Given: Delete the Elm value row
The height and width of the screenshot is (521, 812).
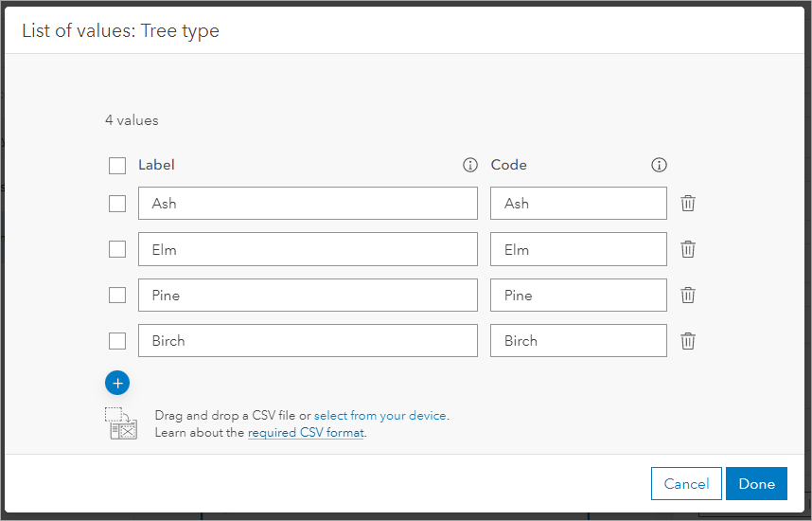Looking at the screenshot, I should (x=688, y=249).
